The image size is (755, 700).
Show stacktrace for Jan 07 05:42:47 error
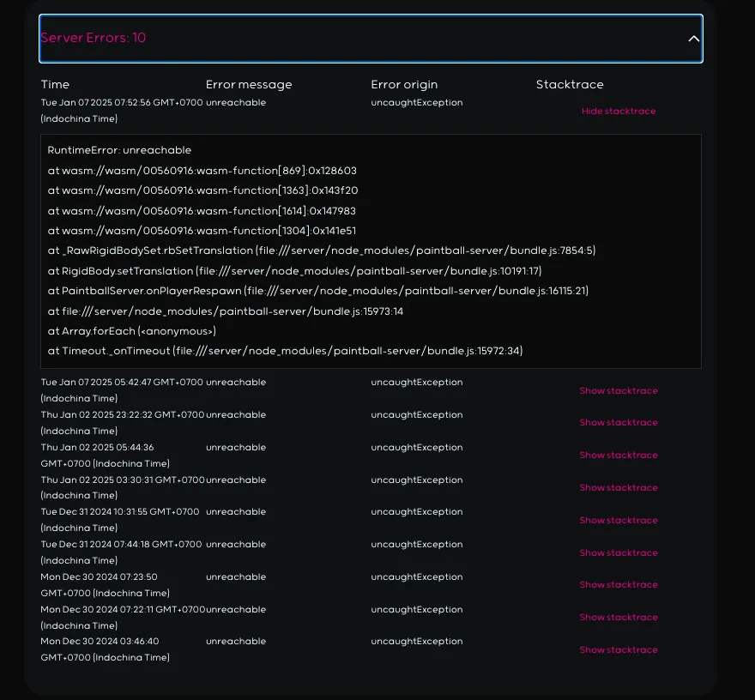pos(619,390)
